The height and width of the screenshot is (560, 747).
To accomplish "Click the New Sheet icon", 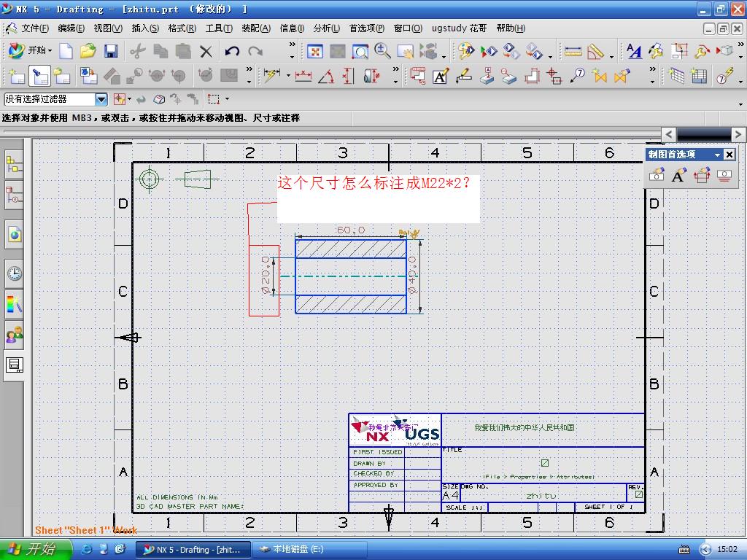I will pos(17,76).
